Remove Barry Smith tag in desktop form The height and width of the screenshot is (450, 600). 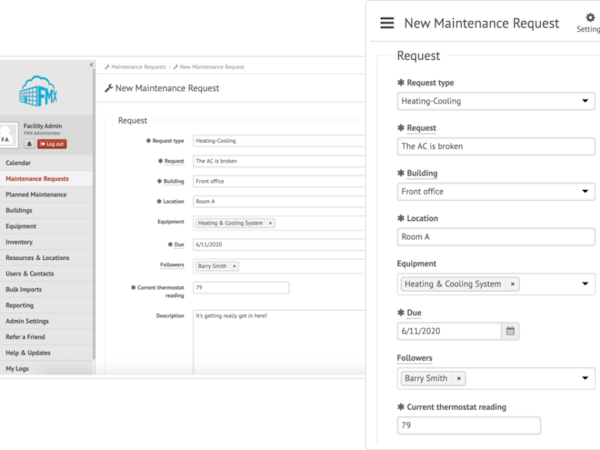coord(234,266)
